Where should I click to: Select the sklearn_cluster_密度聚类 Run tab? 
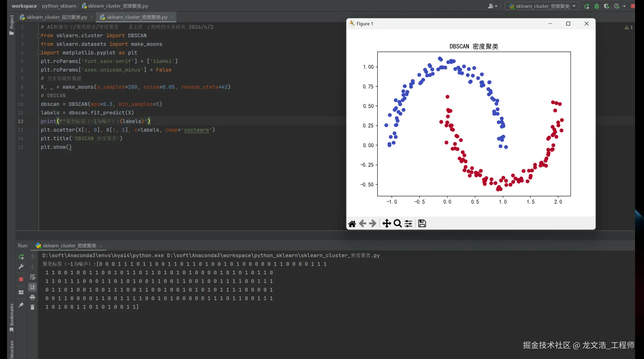69,245
